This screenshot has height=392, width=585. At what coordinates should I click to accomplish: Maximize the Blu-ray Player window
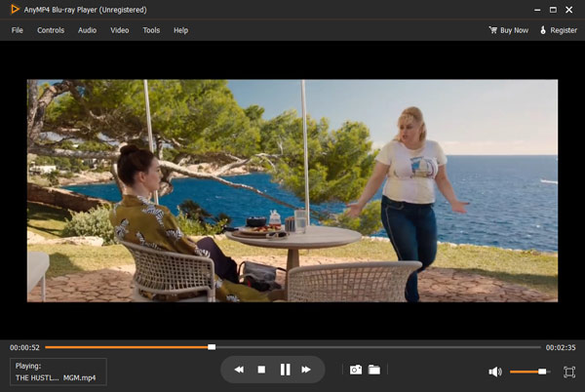coord(553,10)
